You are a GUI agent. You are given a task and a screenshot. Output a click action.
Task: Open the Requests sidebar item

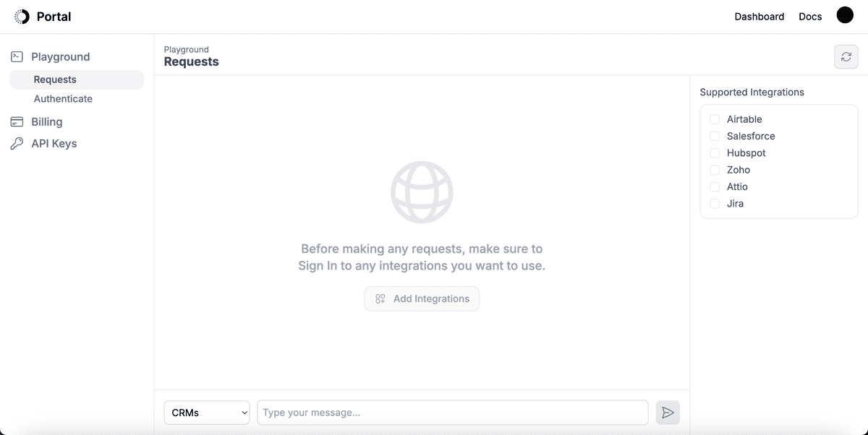tap(55, 79)
